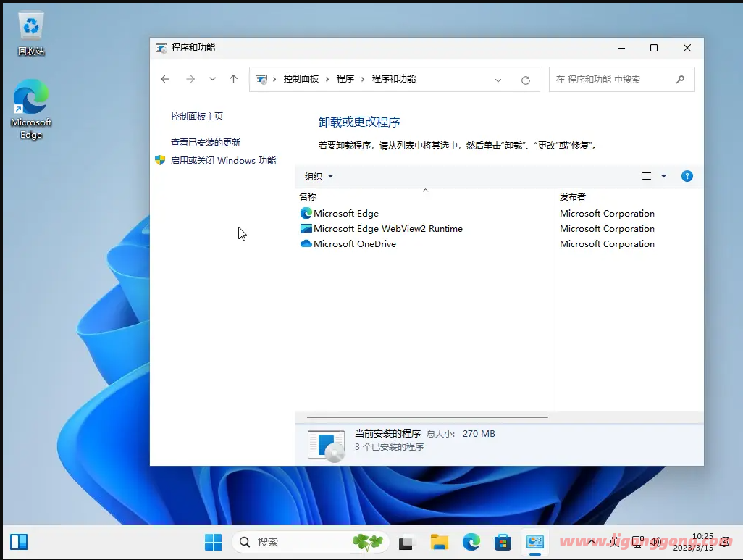Open volume control in system tray
743x560 pixels.
point(655,541)
